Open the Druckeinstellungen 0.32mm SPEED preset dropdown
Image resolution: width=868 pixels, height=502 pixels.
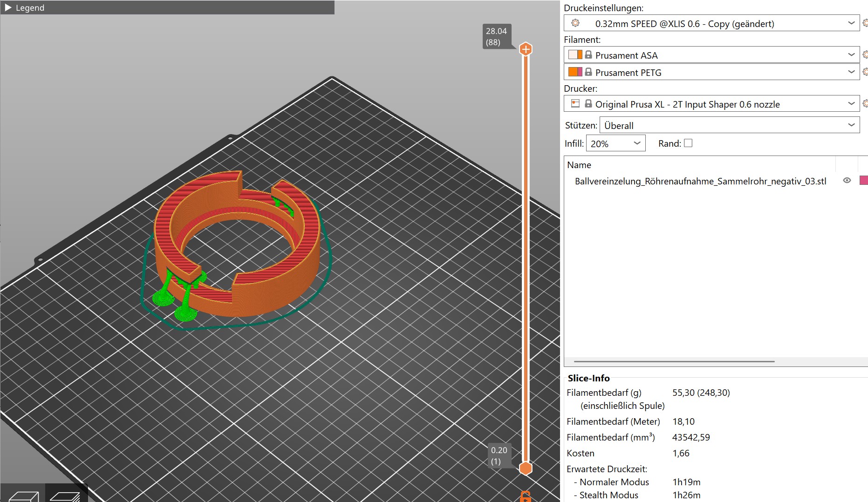[711, 23]
